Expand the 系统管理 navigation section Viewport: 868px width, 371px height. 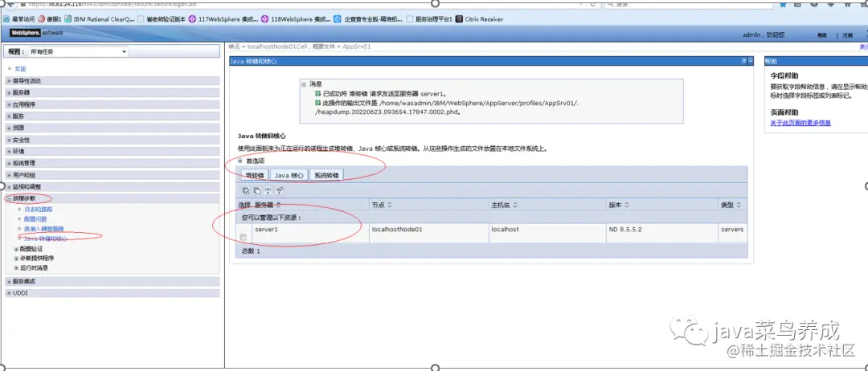(x=10, y=163)
